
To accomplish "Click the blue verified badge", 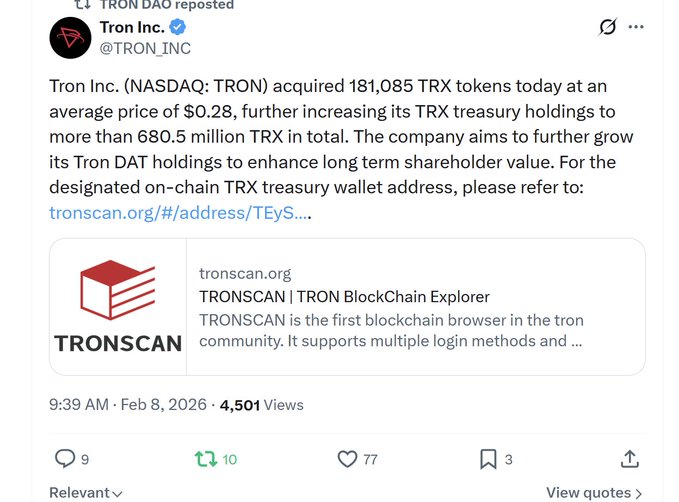I will click(x=178, y=27).
